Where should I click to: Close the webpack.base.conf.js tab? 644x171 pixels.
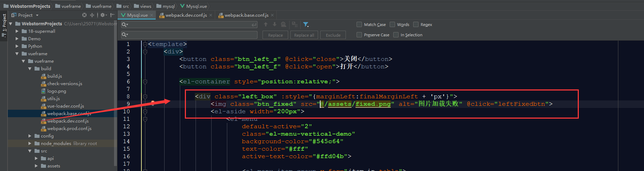(272, 15)
